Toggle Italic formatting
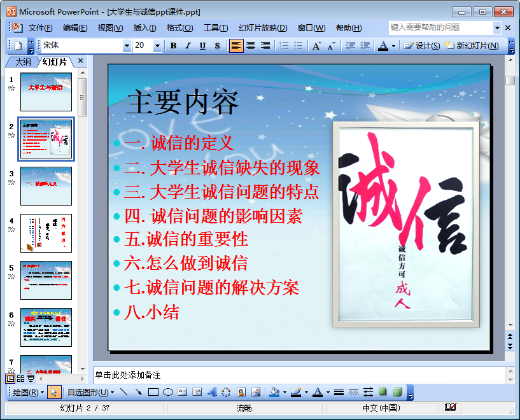The height and width of the screenshot is (420, 520). pos(188,46)
